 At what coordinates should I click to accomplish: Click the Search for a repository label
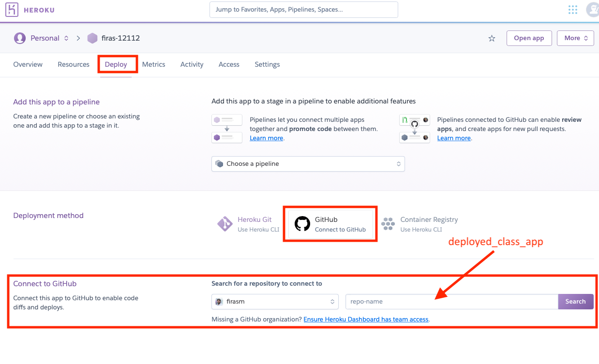click(267, 284)
